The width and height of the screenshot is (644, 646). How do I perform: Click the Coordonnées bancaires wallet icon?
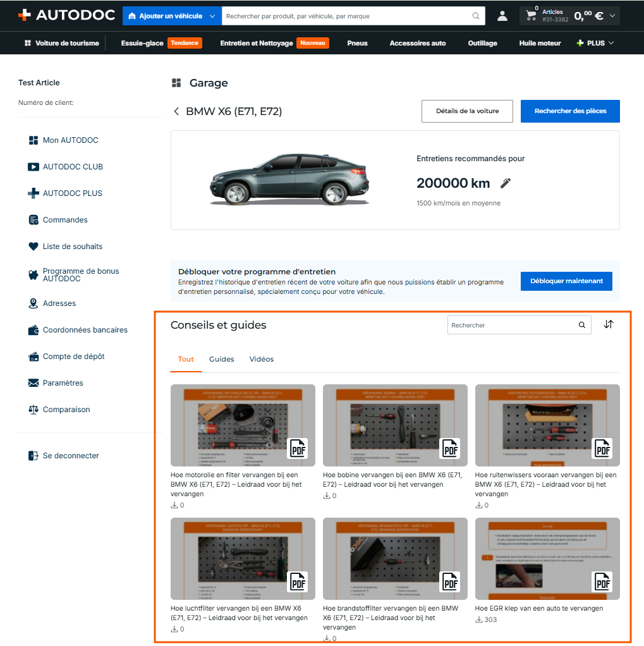pos(33,330)
